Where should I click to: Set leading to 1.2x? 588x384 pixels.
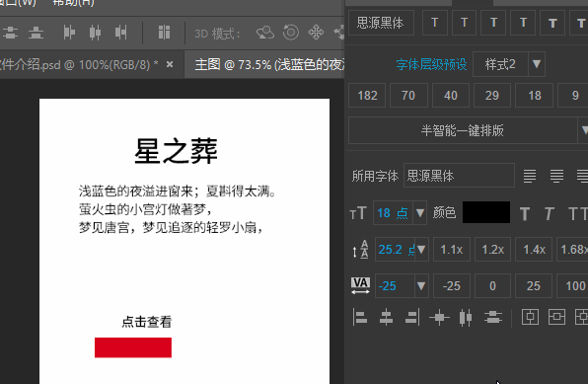(492, 249)
